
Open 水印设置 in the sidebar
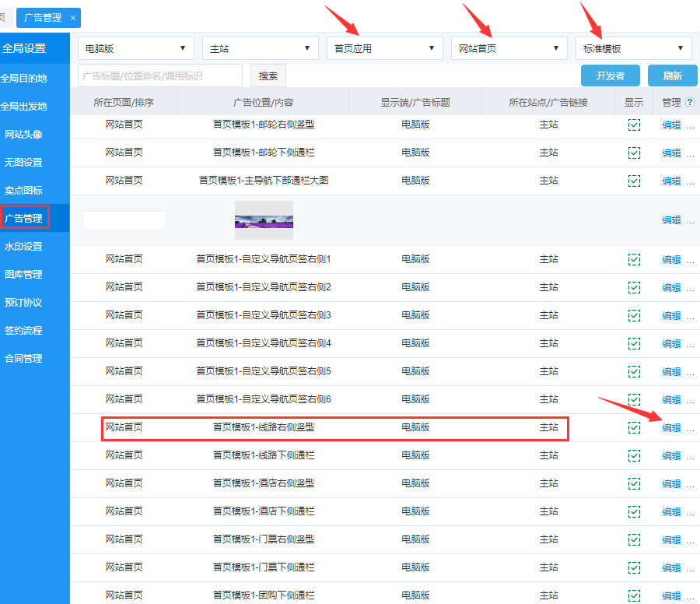pos(24,247)
